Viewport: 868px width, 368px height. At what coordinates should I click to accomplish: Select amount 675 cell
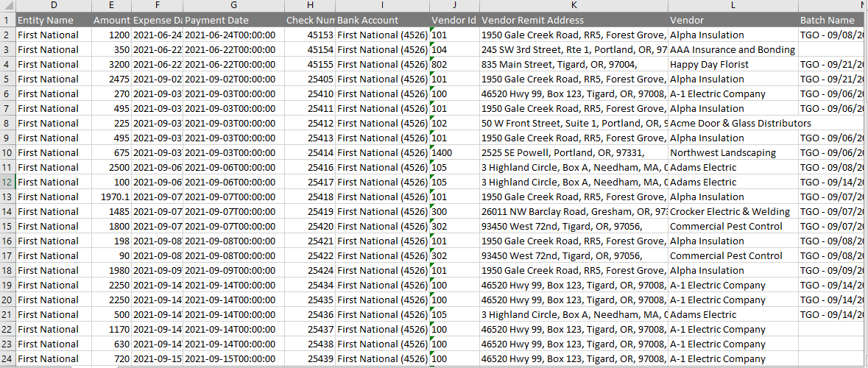click(x=112, y=153)
